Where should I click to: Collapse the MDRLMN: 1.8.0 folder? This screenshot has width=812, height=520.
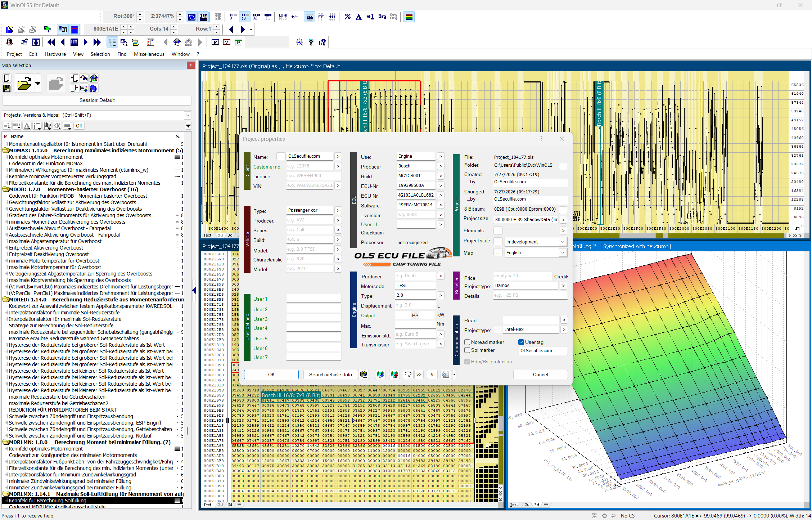6,442
